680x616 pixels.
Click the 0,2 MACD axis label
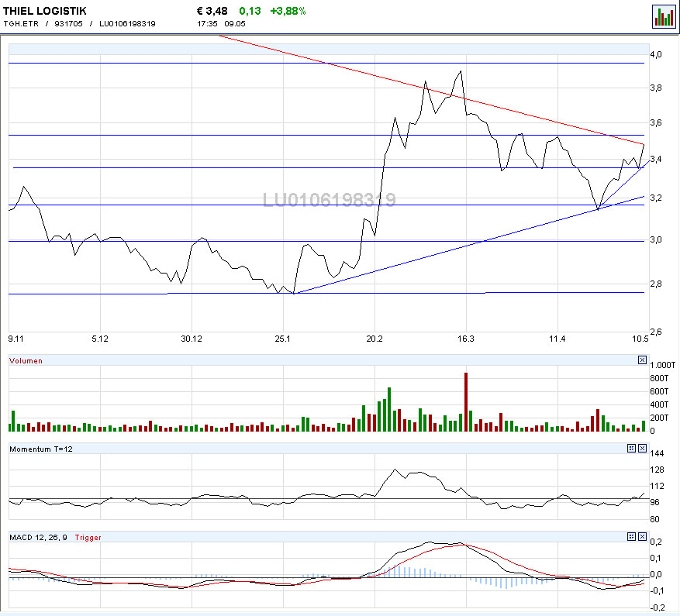pyautogui.click(x=656, y=542)
